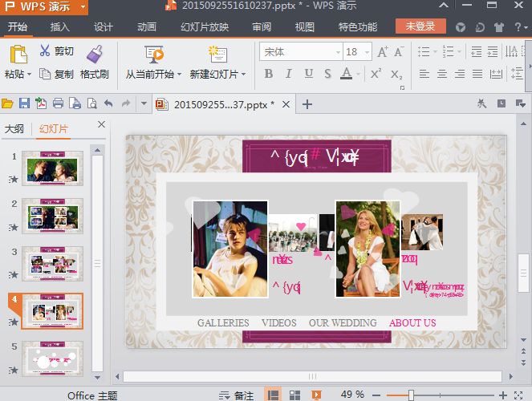Add a new document tab with plus
The width and height of the screenshot is (532, 401).
pos(307,104)
